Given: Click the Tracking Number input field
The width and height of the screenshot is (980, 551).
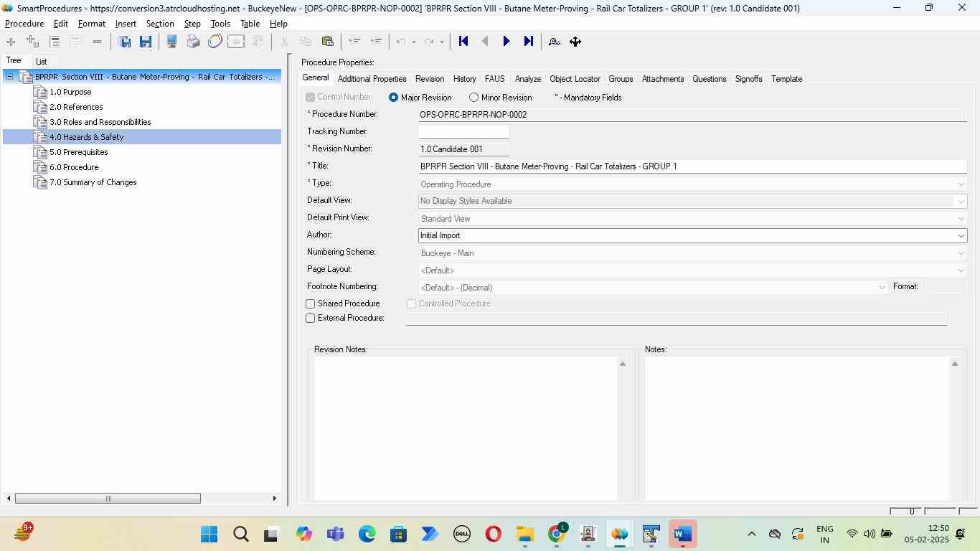Looking at the screenshot, I should tap(463, 132).
